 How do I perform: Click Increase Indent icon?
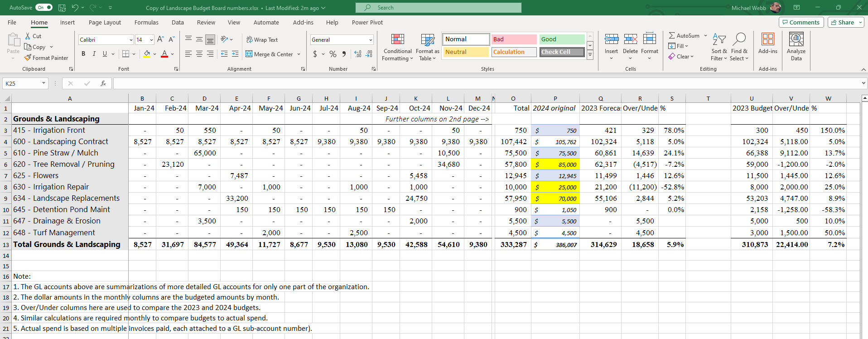[x=235, y=54]
